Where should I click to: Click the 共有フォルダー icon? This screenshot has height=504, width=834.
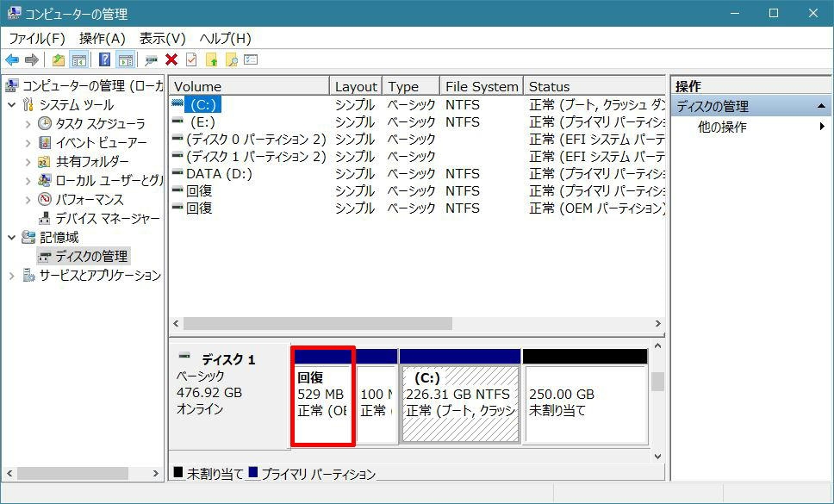[x=45, y=162]
